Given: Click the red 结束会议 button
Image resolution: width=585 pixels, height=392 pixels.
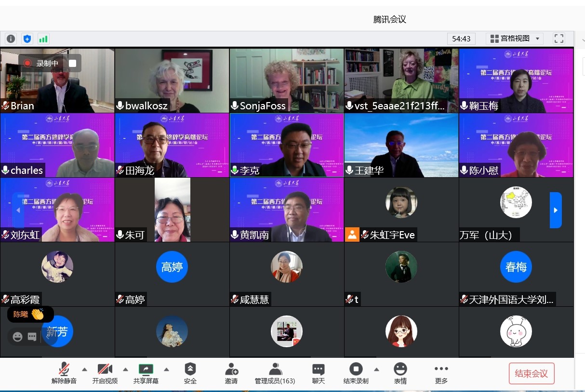Looking at the screenshot, I should coord(532,374).
